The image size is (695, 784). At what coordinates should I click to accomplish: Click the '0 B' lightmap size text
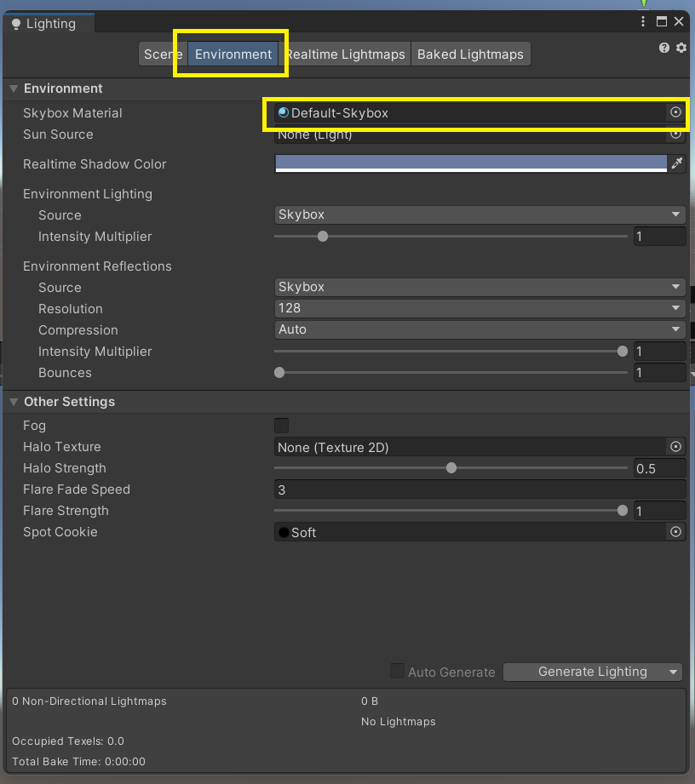[370, 701]
